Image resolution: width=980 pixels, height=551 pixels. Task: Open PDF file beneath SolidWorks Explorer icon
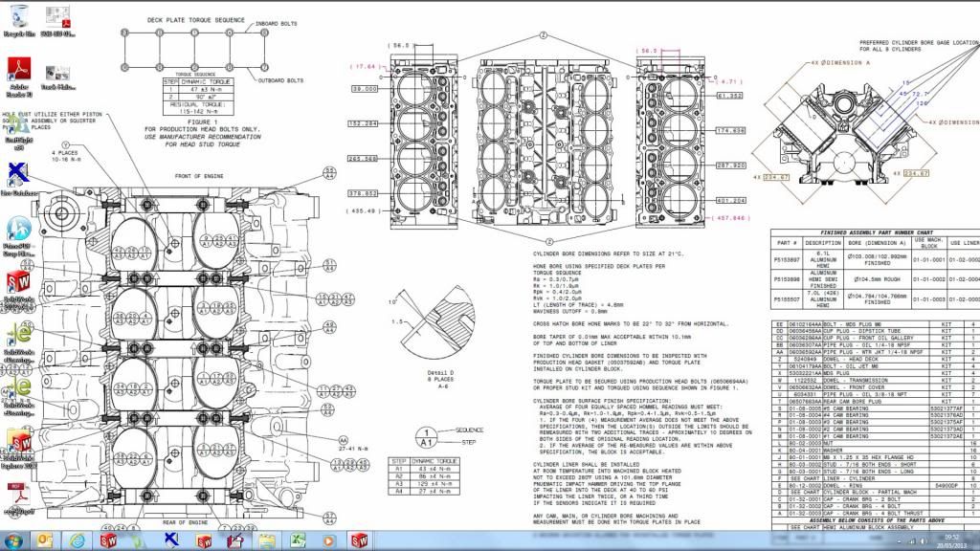point(19,496)
